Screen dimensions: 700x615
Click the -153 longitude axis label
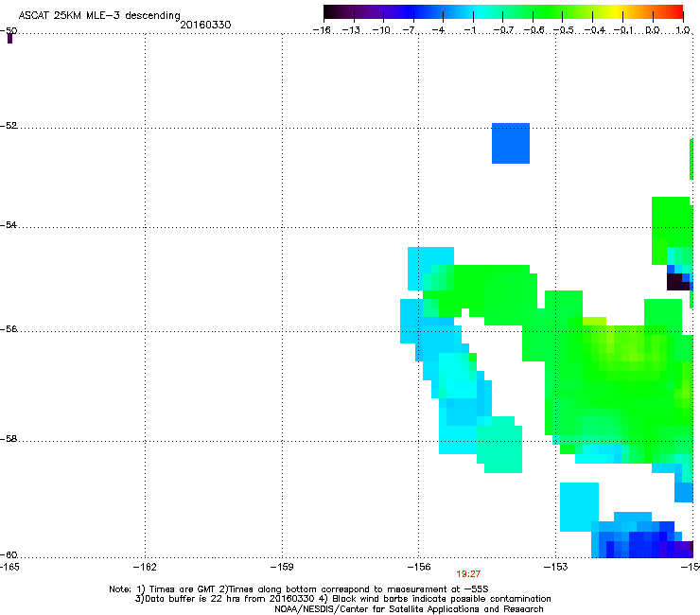coord(556,567)
